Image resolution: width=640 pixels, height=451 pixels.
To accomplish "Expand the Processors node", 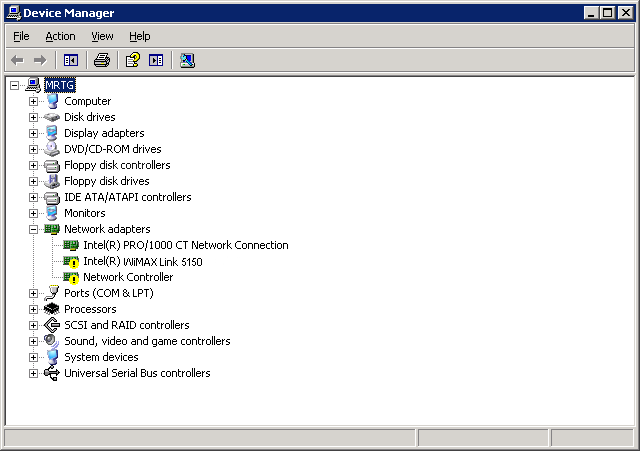I will [33, 309].
